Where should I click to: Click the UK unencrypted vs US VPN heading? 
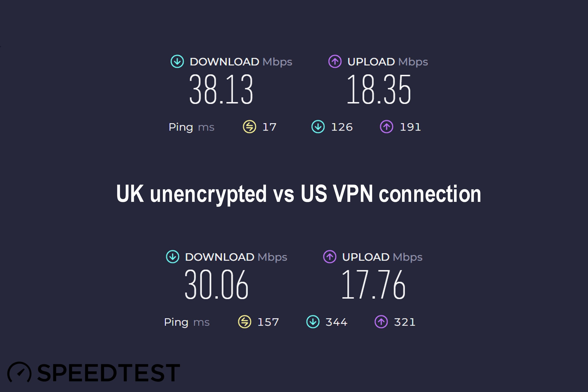click(299, 194)
